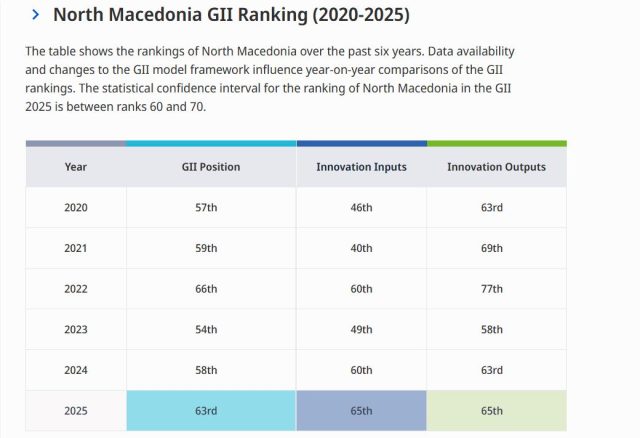Click the 2023 year row cell
The image size is (640, 438).
pyautogui.click(x=75, y=329)
